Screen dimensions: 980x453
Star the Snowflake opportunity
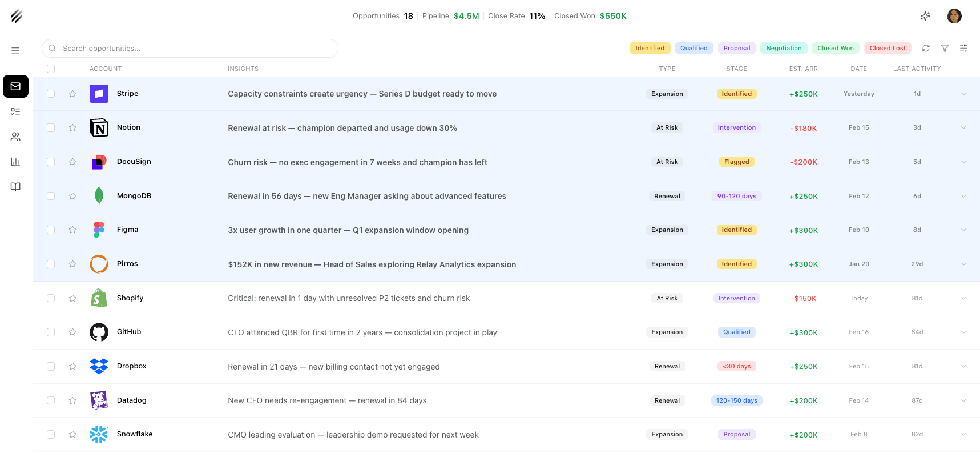tap(72, 434)
